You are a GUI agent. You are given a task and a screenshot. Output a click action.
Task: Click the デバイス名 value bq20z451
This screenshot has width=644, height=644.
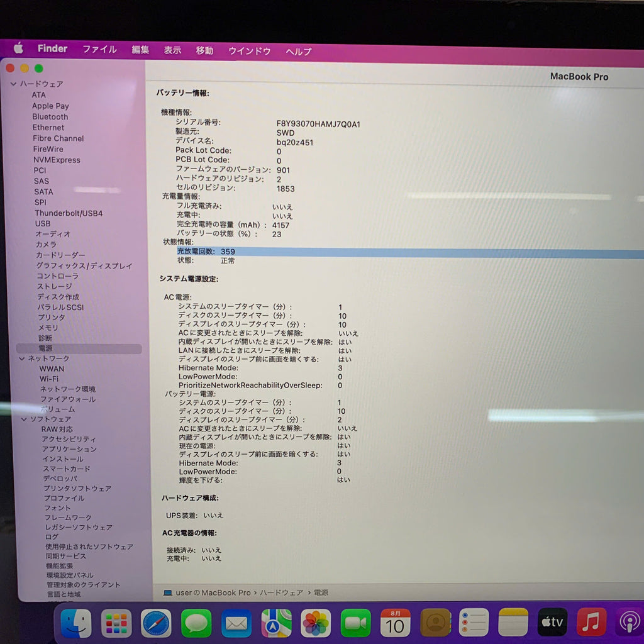(295, 143)
